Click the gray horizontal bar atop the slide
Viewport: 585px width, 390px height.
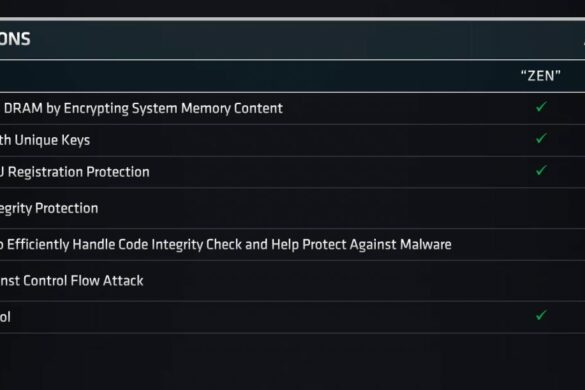pyautogui.click(x=292, y=19)
